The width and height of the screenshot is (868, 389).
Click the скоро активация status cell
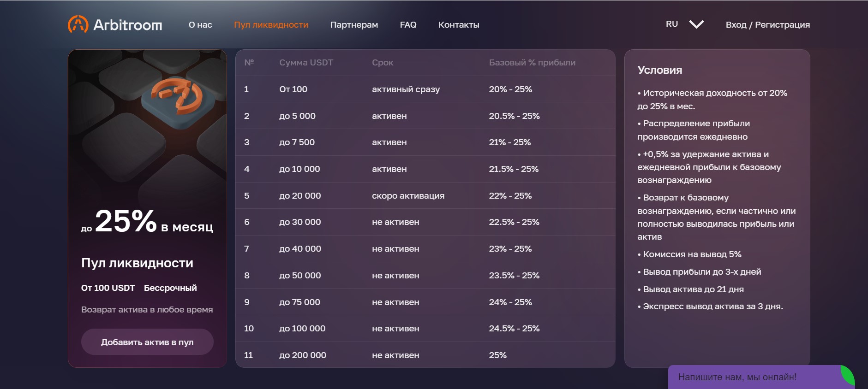click(x=408, y=196)
